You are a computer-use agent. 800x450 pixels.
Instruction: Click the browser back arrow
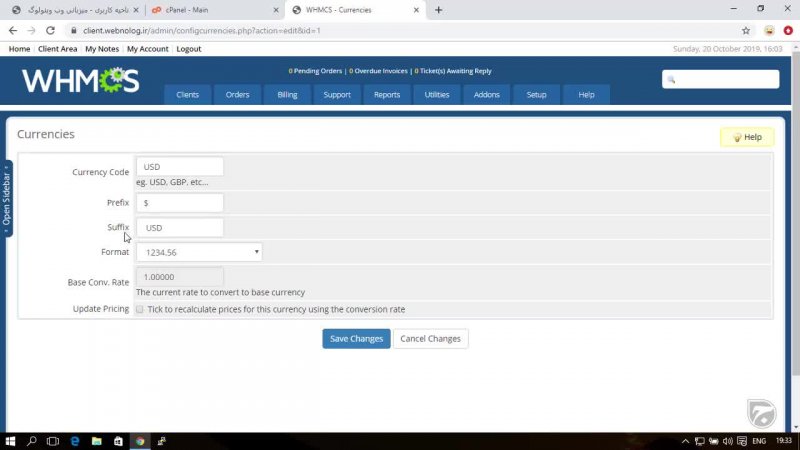tap(13, 31)
